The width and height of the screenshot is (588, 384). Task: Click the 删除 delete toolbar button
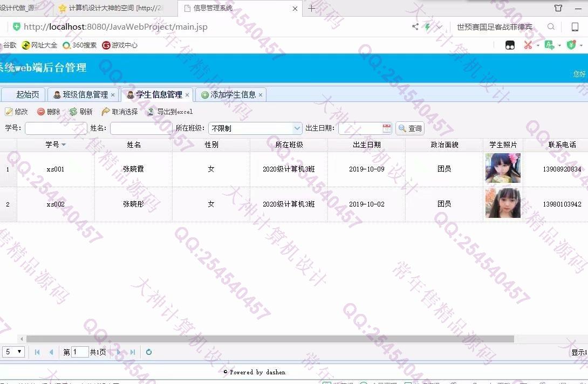(49, 112)
